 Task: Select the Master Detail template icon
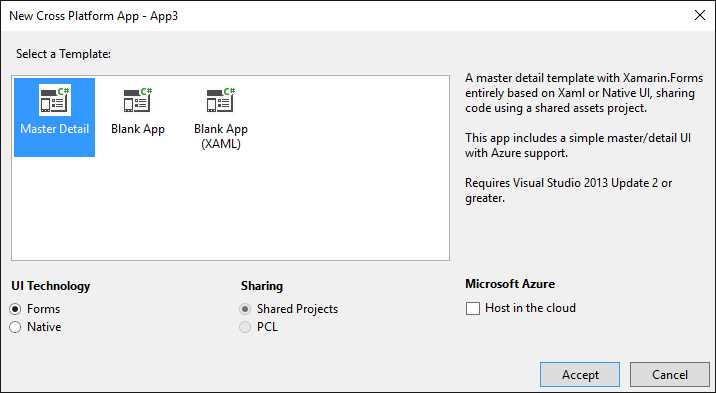pyautogui.click(x=55, y=100)
